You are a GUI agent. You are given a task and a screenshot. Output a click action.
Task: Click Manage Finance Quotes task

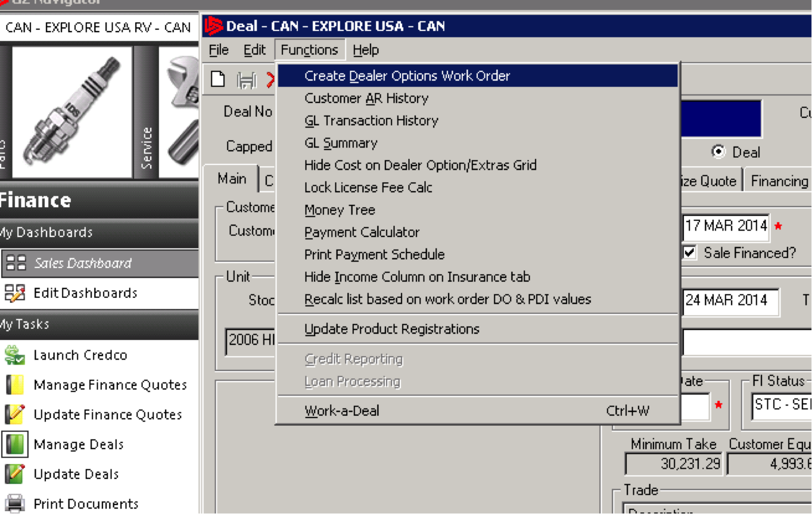point(110,385)
